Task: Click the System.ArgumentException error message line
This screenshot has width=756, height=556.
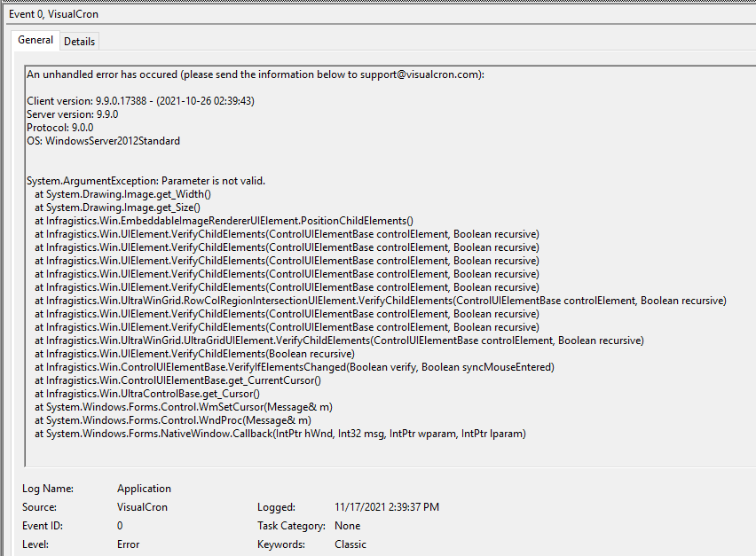Action: [146, 181]
